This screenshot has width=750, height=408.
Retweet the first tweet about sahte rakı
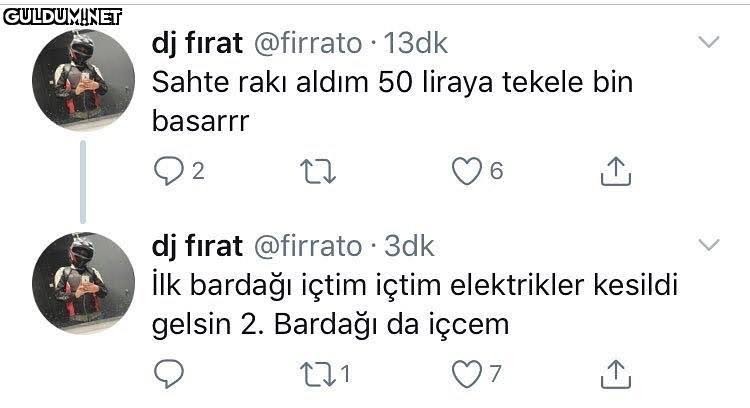(x=317, y=172)
